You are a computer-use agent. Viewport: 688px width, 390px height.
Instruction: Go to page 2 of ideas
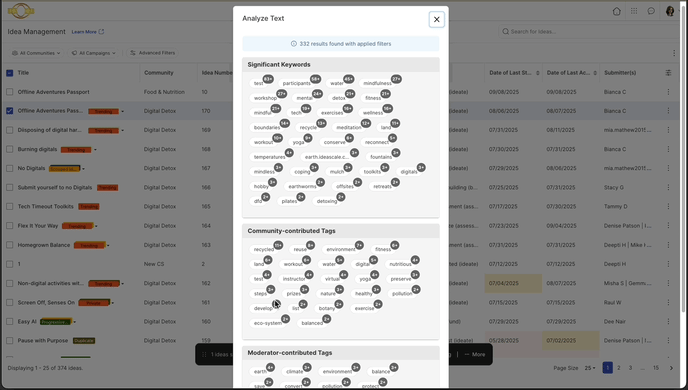point(619,368)
